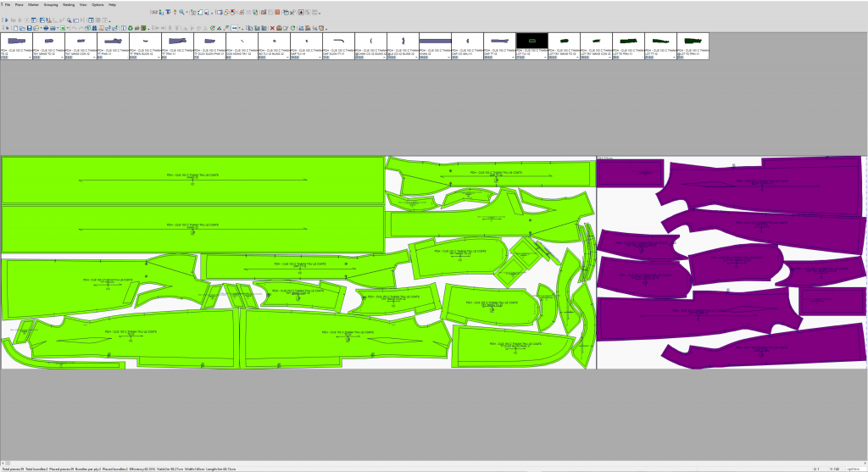Click the Save floppy disk icon
The height and width of the screenshot is (472, 868).
[30, 28]
